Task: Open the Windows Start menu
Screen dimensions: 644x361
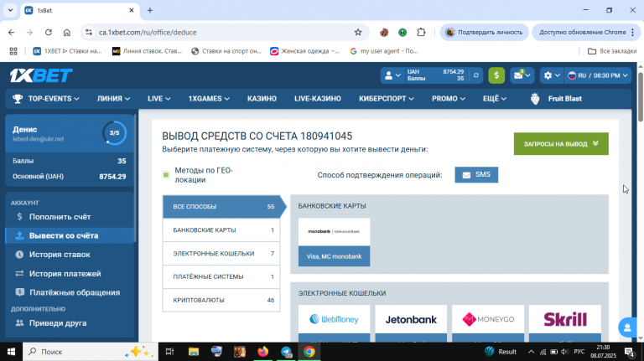Action: (11, 352)
